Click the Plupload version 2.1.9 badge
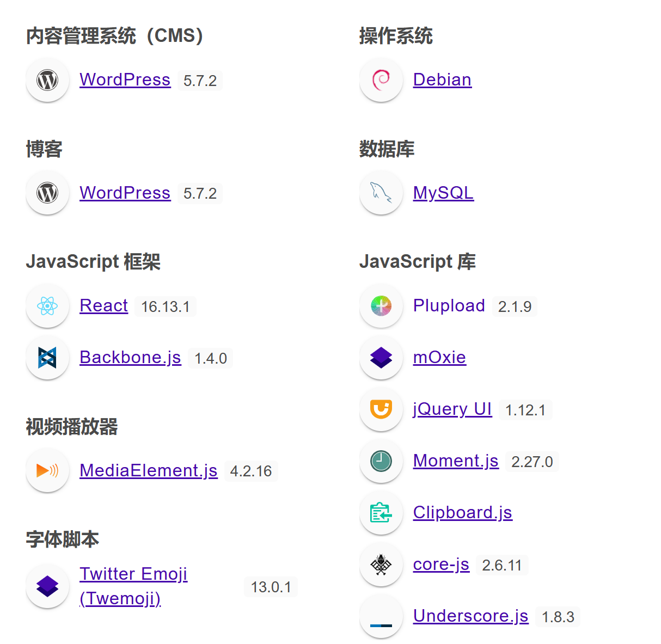 point(515,307)
